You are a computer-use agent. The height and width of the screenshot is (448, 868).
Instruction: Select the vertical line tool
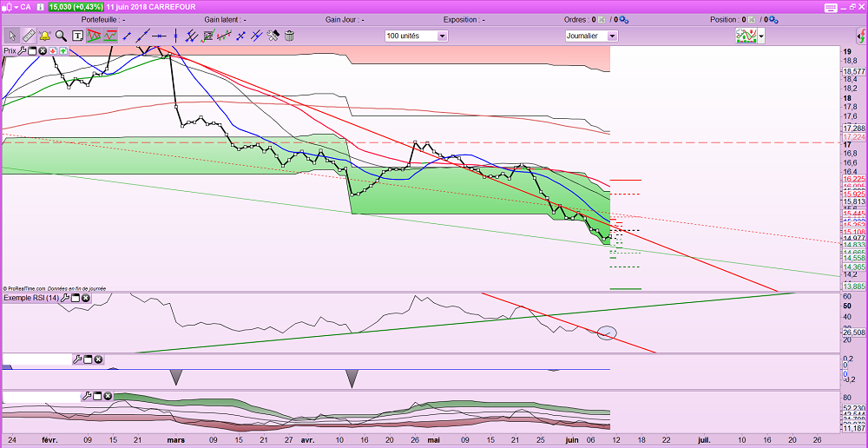click(x=175, y=36)
